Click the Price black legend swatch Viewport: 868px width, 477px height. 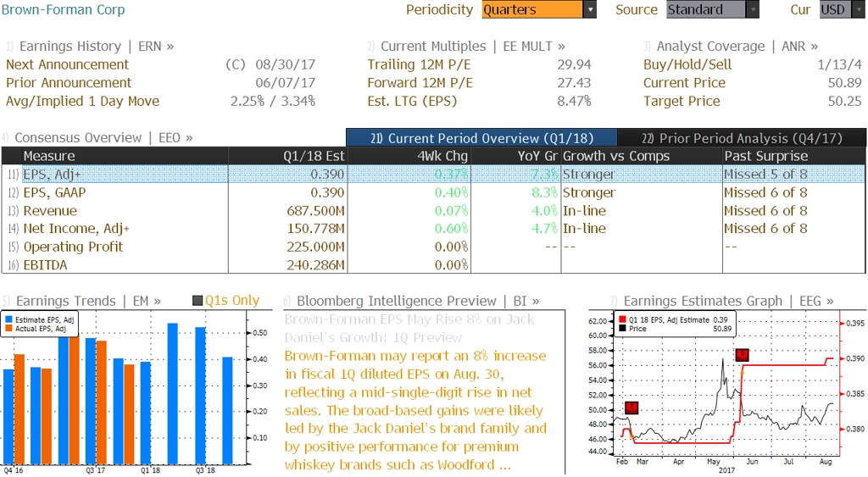(x=623, y=329)
